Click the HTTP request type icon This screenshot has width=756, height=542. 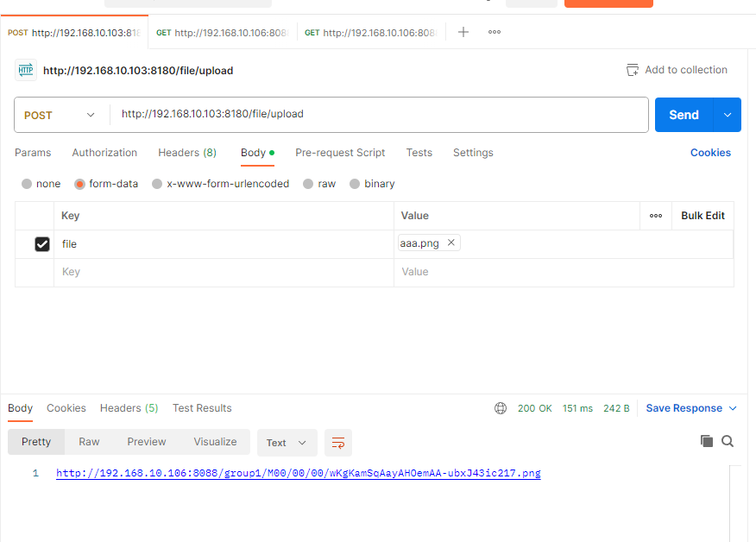pos(26,71)
